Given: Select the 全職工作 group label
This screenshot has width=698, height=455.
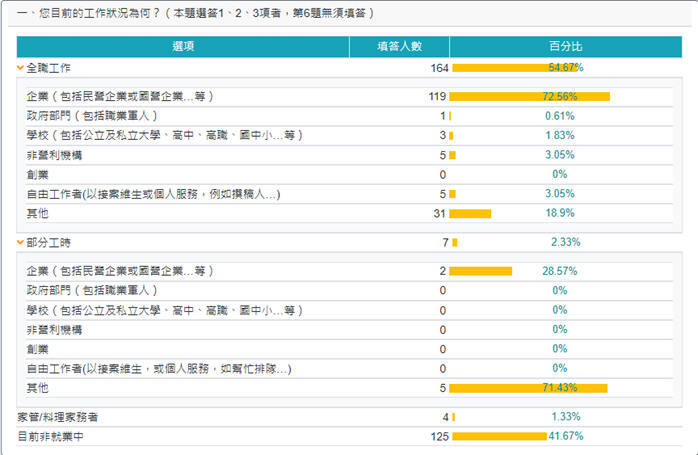Looking at the screenshot, I should [49, 67].
